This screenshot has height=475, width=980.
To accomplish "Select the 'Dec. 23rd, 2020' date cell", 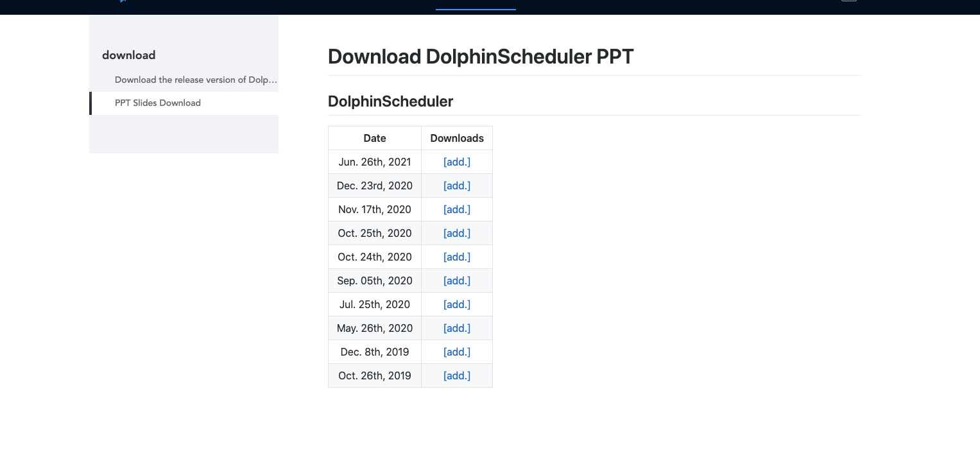I will [x=375, y=186].
